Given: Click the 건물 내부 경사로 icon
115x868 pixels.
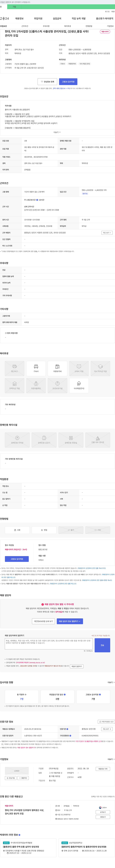Looking at the screenshot, I should (98, 440).
